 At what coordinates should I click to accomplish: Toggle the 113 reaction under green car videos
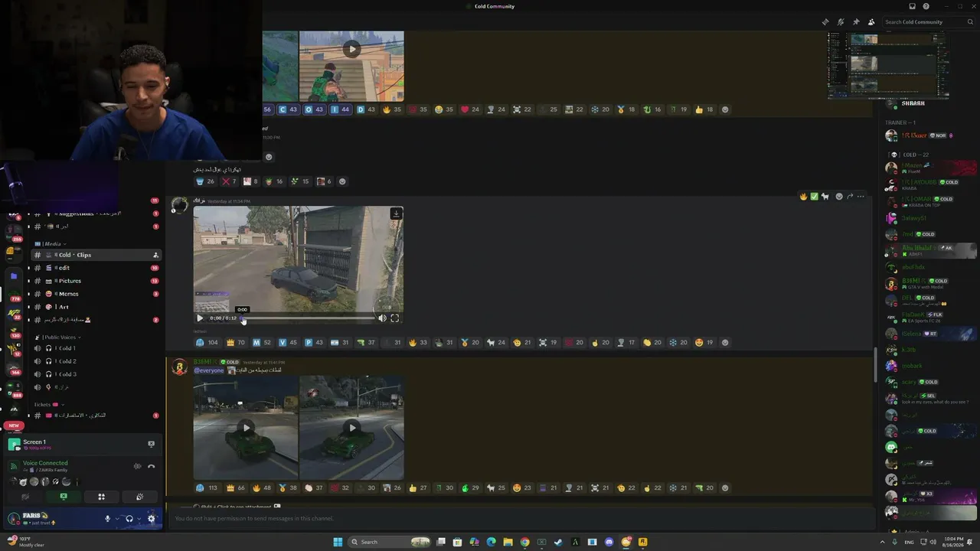coord(207,488)
